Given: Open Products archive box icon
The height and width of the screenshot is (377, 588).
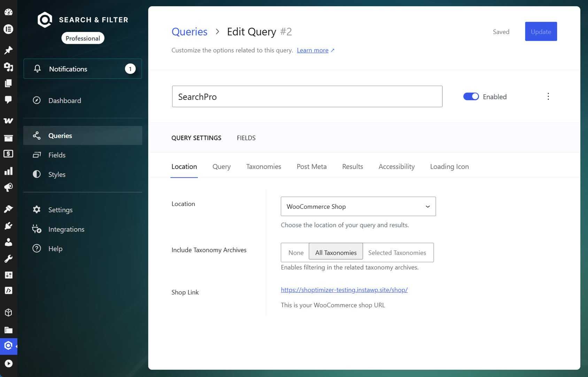Looking at the screenshot, I should [x=8, y=138].
